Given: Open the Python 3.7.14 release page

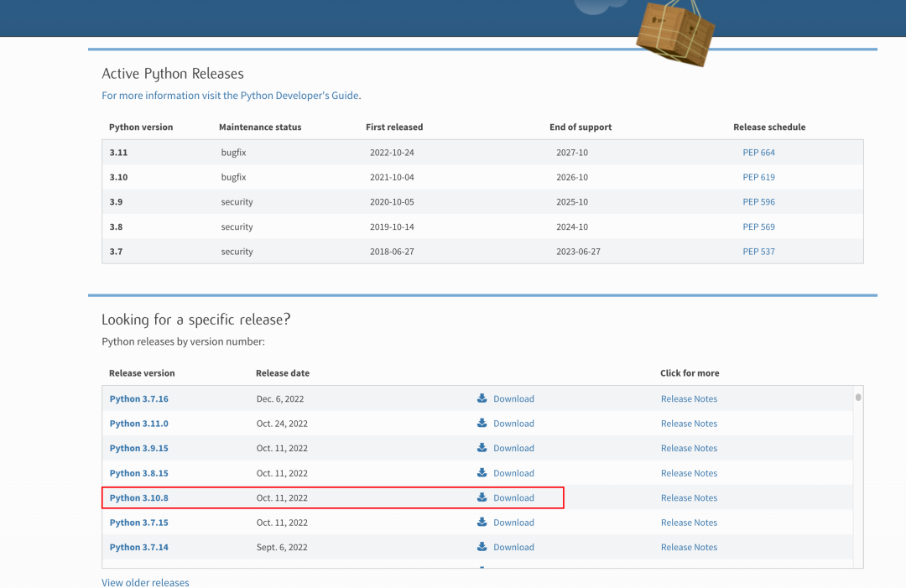Looking at the screenshot, I should tap(138, 548).
